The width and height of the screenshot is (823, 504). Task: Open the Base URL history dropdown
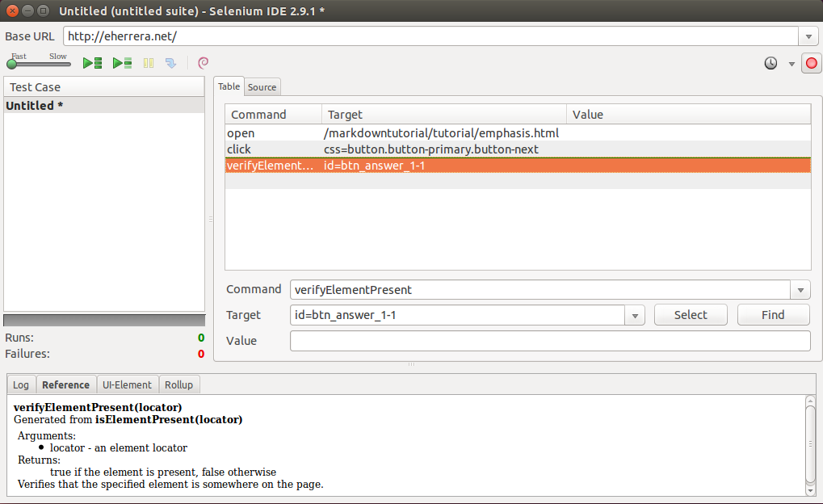pyautogui.click(x=808, y=37)
